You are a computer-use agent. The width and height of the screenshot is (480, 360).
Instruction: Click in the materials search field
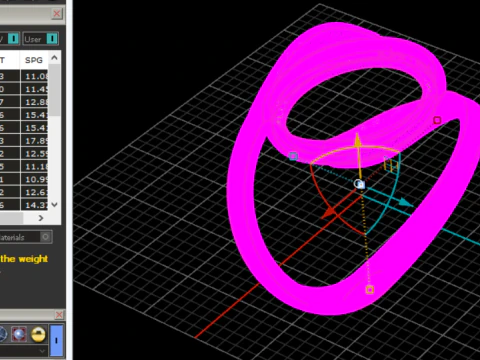tap(19, 237)
